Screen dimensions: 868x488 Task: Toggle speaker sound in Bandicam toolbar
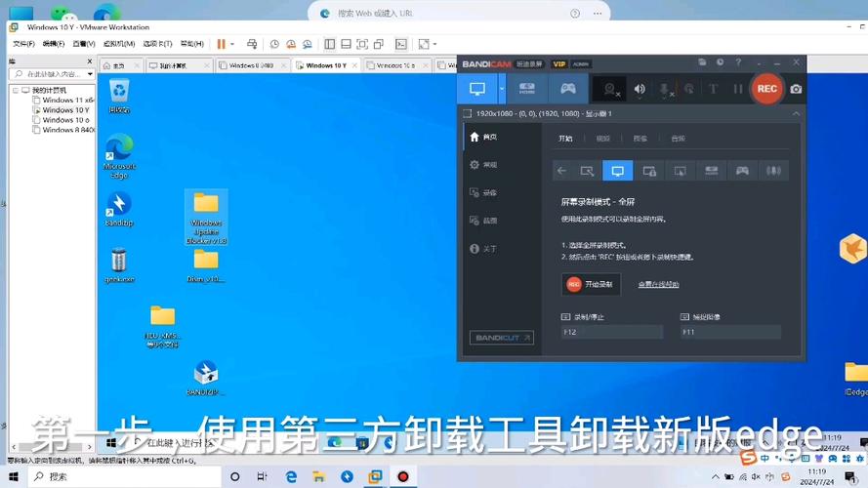[x=640, y=89]
